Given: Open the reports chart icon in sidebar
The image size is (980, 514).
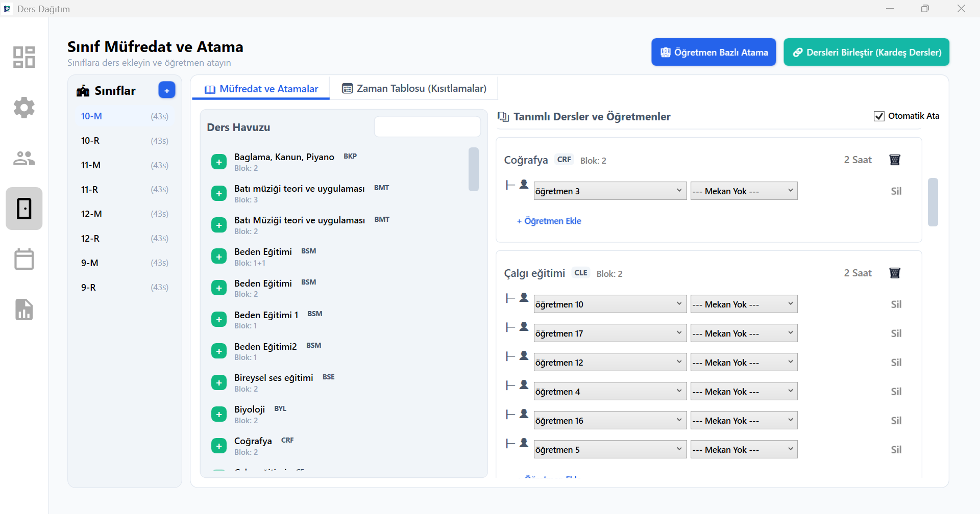Looking at the screenshot, I should coord(24,310).
